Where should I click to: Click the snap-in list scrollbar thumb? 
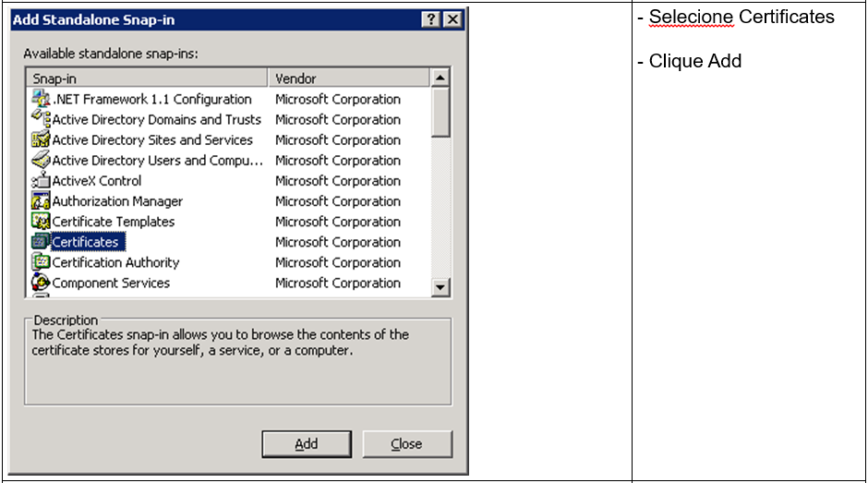tap(440, 112)
